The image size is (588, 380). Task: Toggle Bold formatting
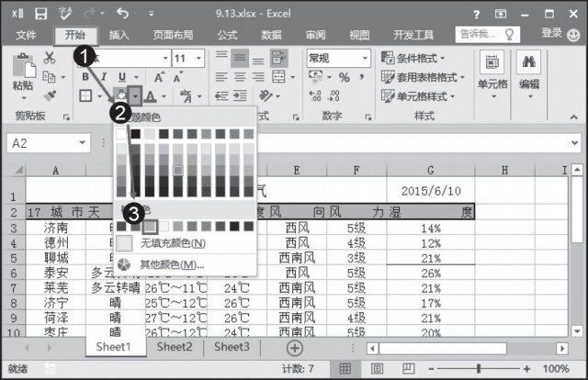(85, 77)
